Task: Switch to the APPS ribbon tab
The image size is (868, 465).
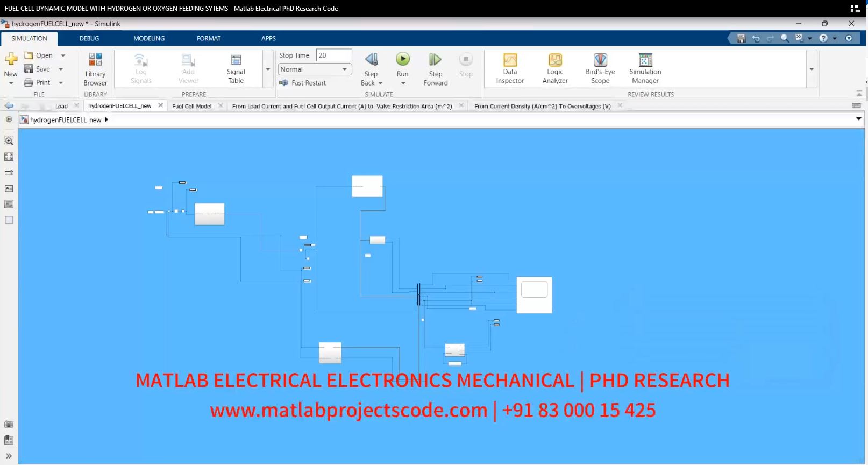Action: pos(268,38)
